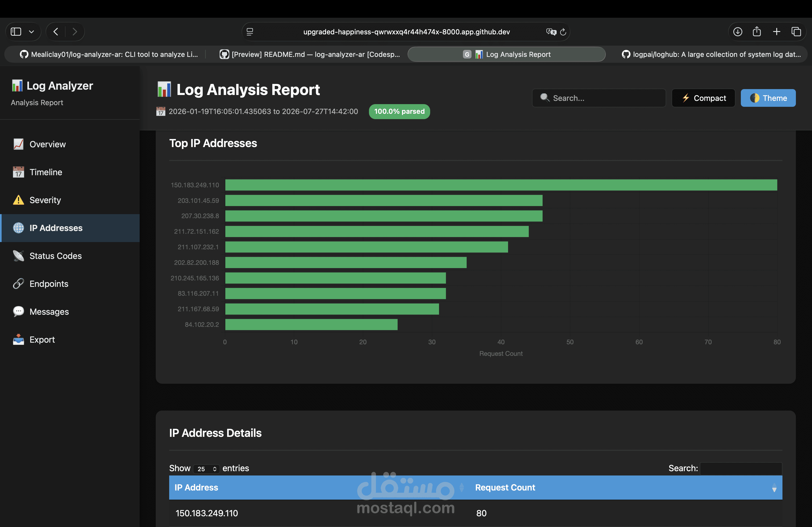
Task: Expand the sidebar options chevron dropdown
Action: 31,32
